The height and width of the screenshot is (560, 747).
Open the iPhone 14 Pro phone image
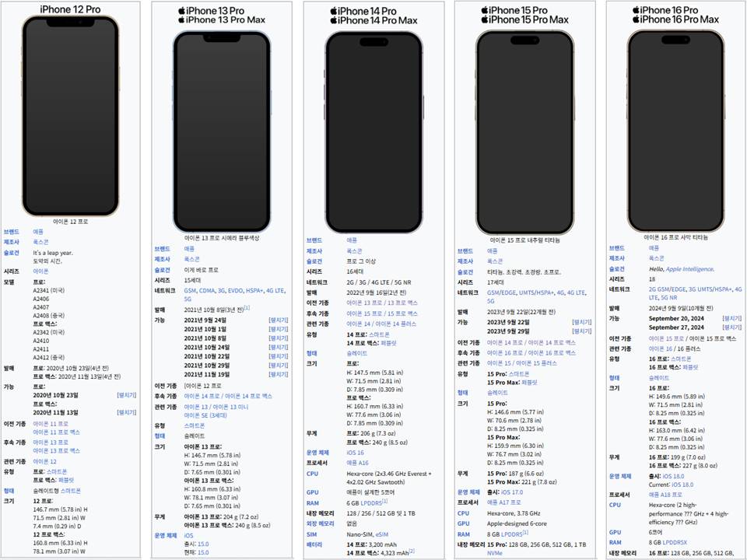(374, 132)
